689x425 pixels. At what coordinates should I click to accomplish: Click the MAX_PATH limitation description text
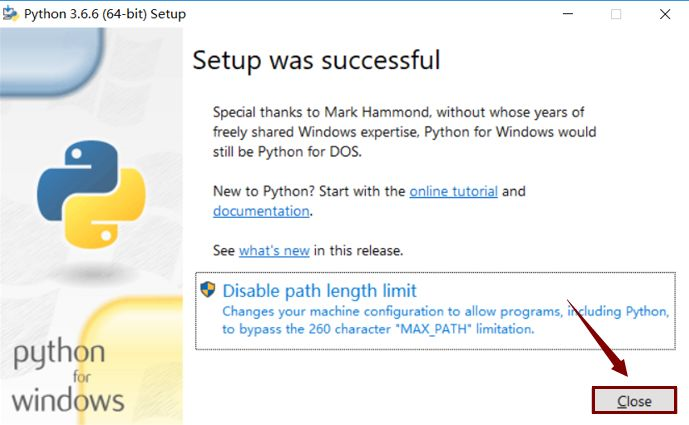pos(445,320)
